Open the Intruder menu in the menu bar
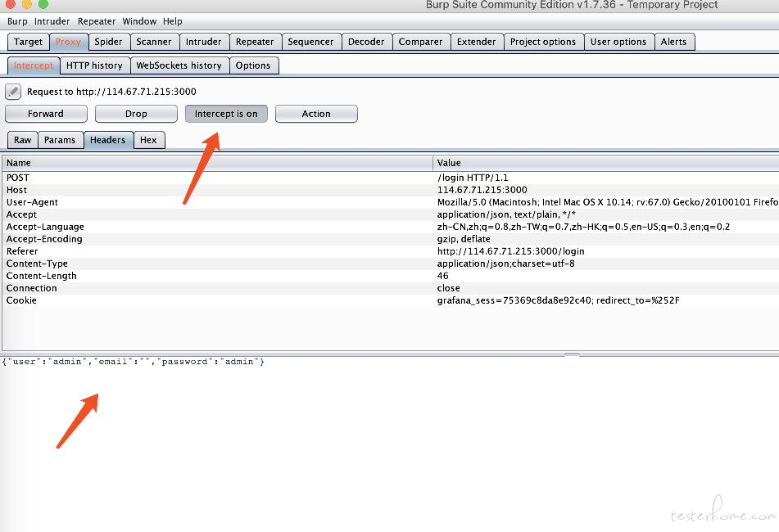Viewport: 779px width, 532px height. tap(52, 21)
